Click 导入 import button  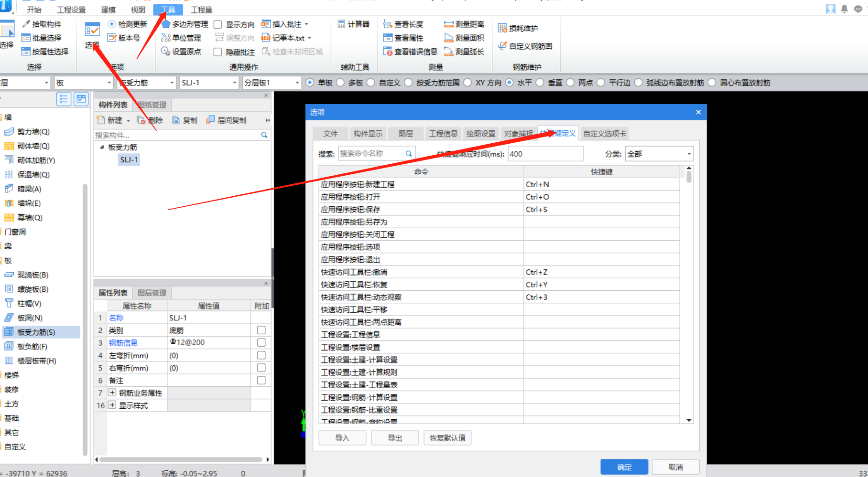tap(342, 438)
